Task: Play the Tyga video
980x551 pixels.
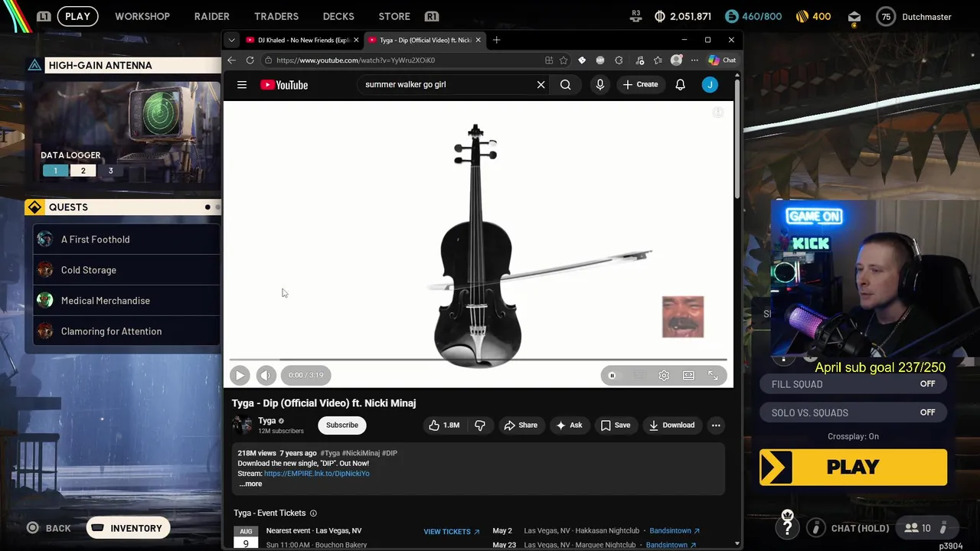Action: click(240, 375)
